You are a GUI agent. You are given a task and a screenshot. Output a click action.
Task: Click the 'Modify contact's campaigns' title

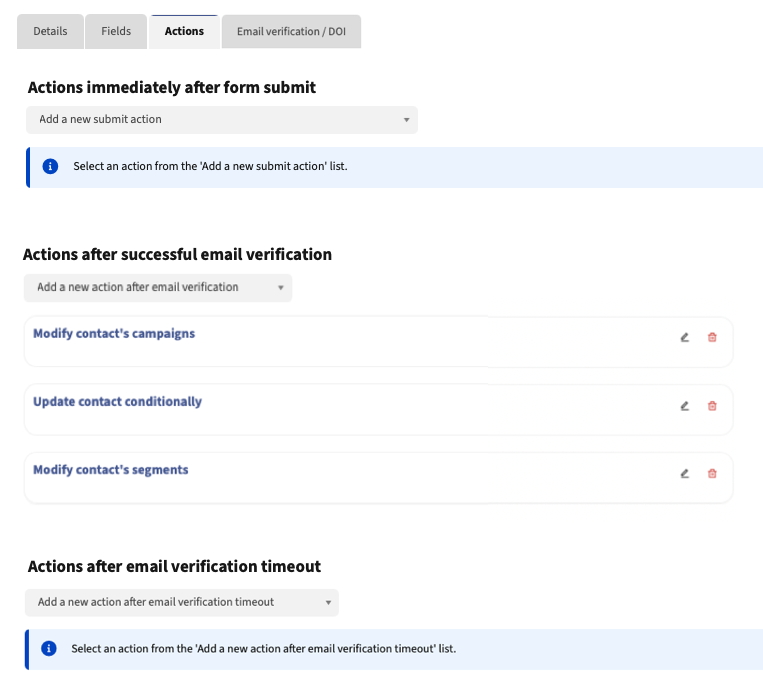pos(114,334)
